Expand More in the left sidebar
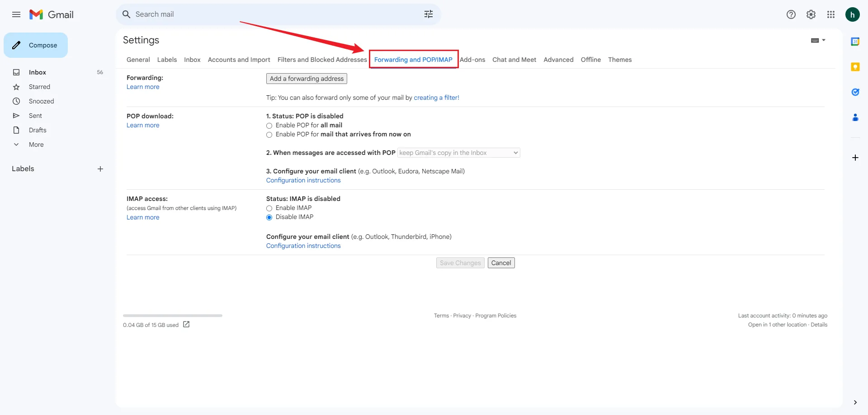This screenshot has width=868, height=415. (36, 145)
